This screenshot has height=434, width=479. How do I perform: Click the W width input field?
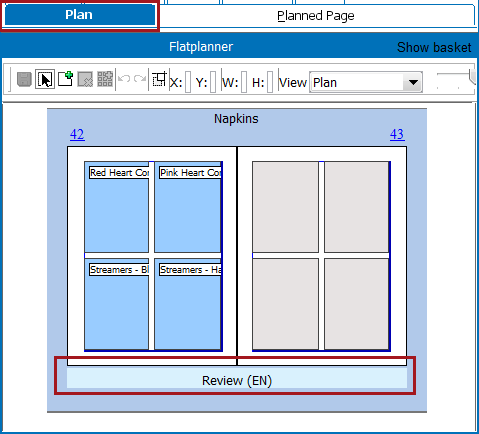[244, 82]
